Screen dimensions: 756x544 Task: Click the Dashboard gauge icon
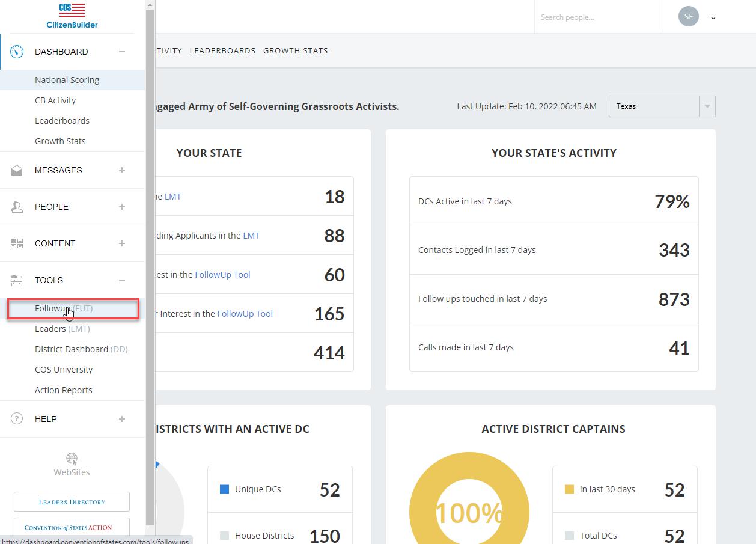click(17, 52)
